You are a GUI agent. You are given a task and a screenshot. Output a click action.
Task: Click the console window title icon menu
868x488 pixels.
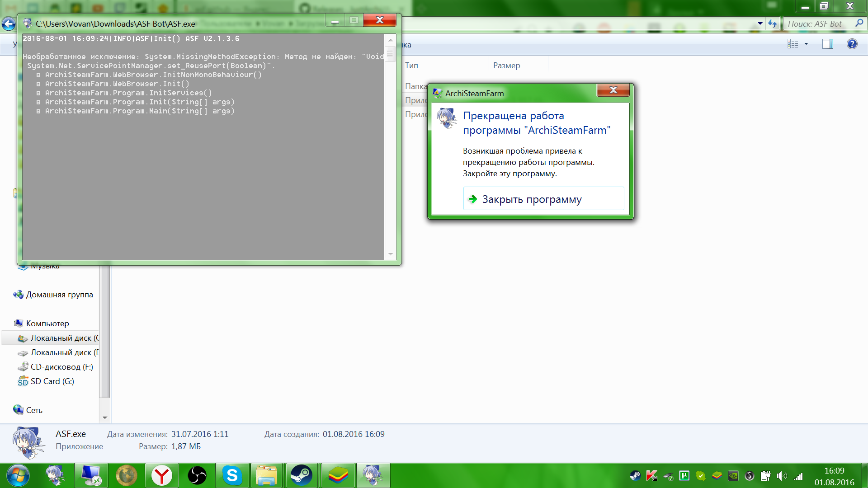[x=28, y=23]
